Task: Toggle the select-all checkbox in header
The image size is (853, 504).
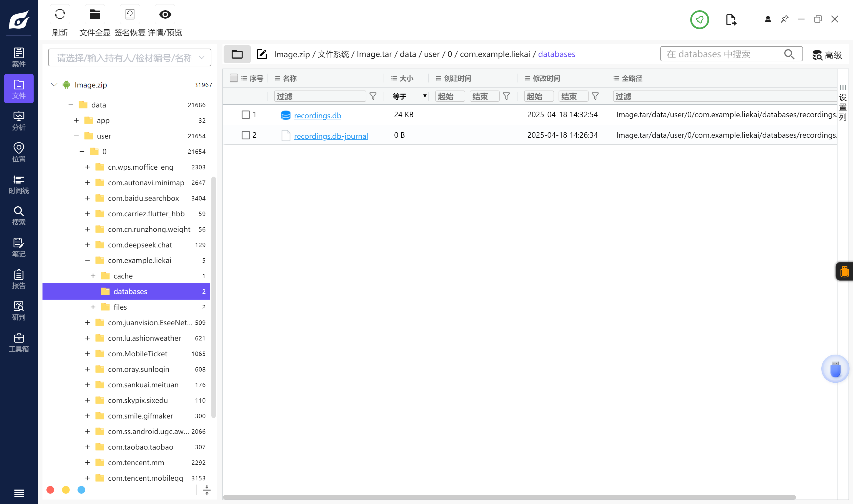Action: [234, 78]
